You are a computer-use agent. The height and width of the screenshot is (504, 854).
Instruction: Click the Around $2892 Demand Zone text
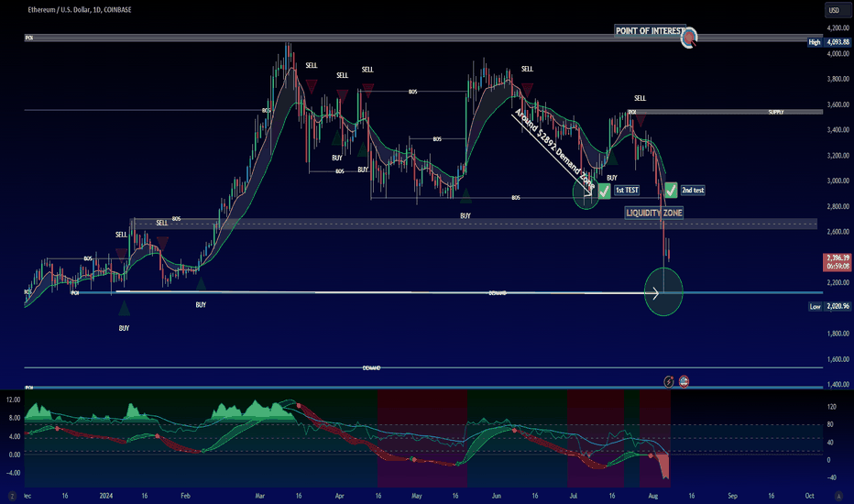pyautogui.click(x=554, y=148)
